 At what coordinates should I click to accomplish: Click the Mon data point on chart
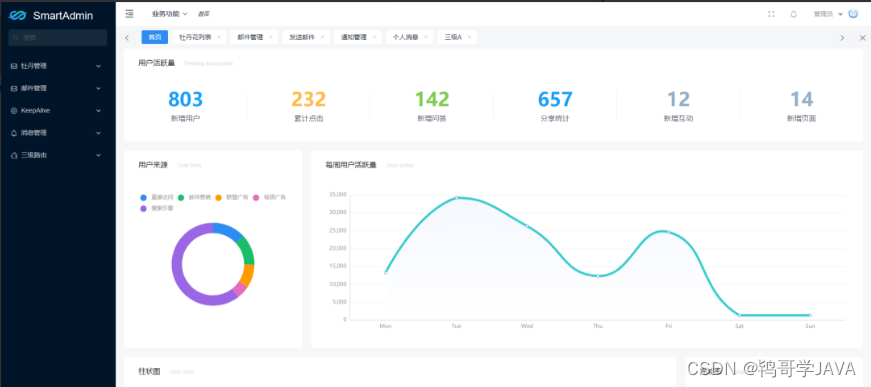pos(386,273)
